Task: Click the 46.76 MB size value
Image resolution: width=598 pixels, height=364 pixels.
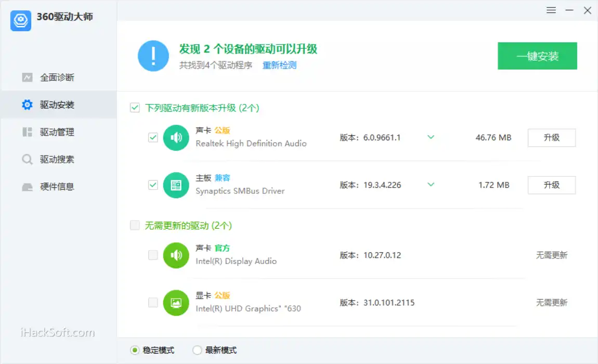Action: pyautogui.click(x=493, y=138)
